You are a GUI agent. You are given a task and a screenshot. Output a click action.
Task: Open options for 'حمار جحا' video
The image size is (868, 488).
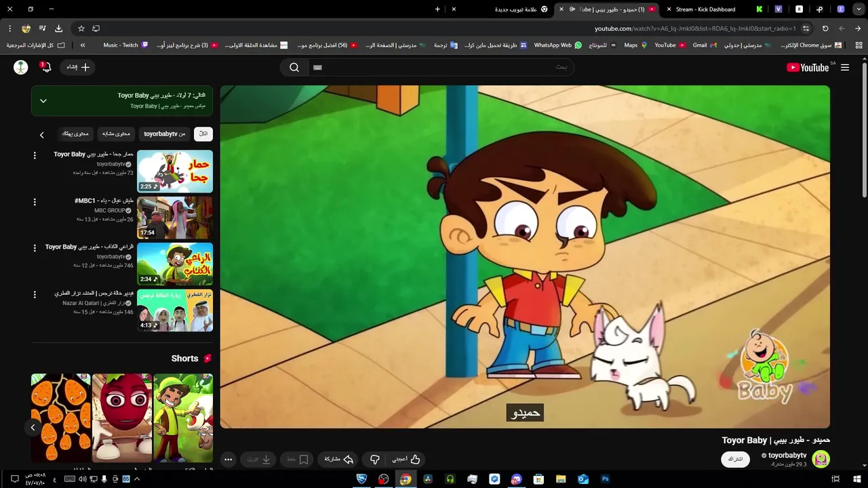pyautogui.click(x=35, y=156)
